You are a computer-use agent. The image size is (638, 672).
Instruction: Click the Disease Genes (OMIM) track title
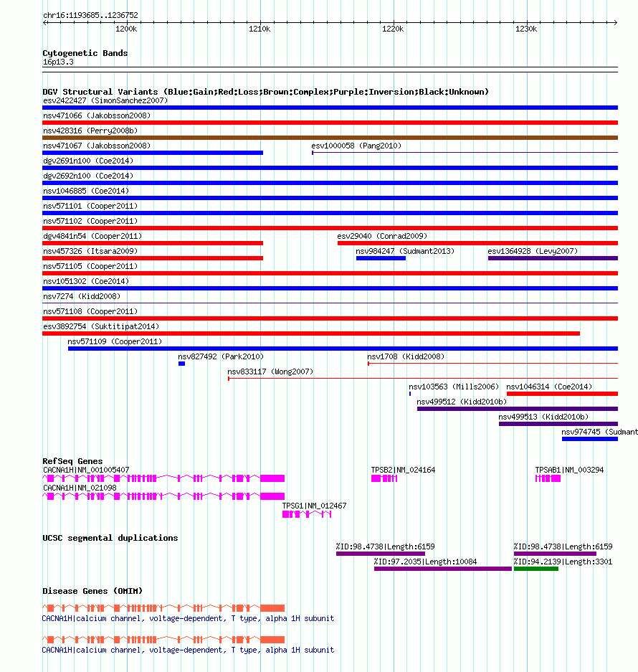pos(92,591)
